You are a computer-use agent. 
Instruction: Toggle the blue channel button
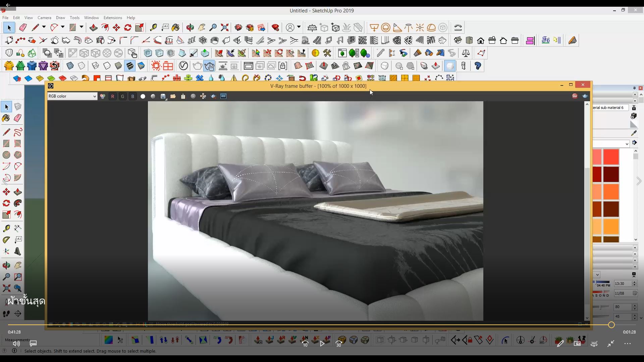pos(133,96)
